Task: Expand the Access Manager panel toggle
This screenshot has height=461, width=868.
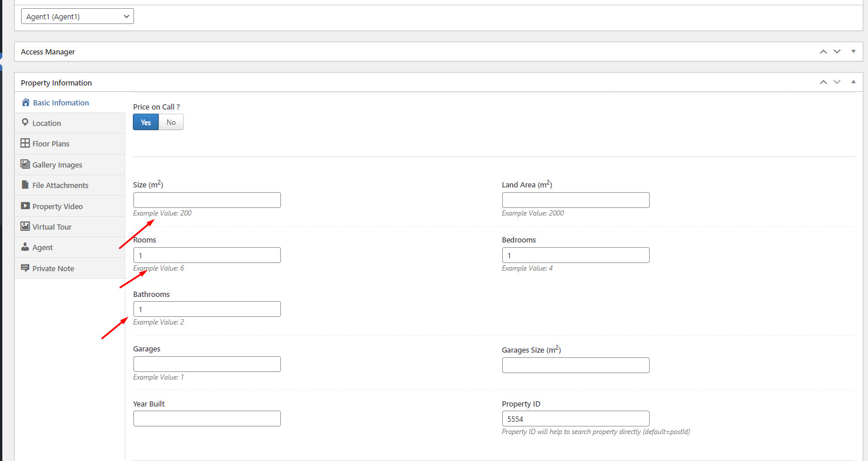Action: pyautogui.click(x=853, y=52)
